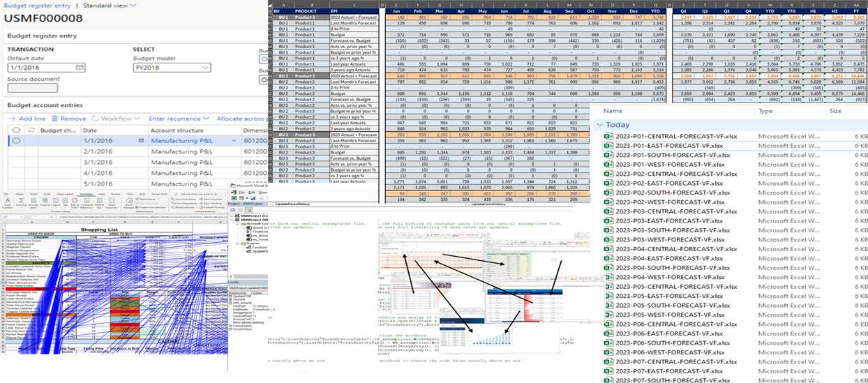The height and width of the screenshot is (383, 868).
Task: Open the Home ribbon tab in Excel
Action: point(20,194)
